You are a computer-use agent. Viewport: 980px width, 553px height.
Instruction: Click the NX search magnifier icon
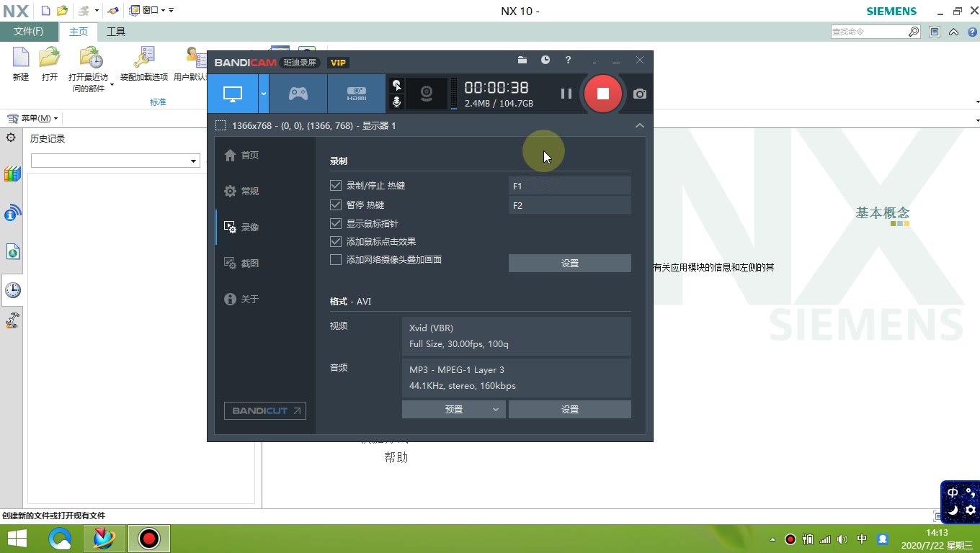pos(914,32)
